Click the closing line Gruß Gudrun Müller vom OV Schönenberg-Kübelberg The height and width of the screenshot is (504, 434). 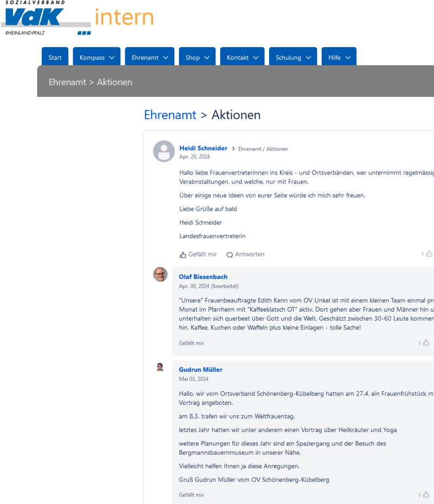pyautogui.click(x=254, y=480)
